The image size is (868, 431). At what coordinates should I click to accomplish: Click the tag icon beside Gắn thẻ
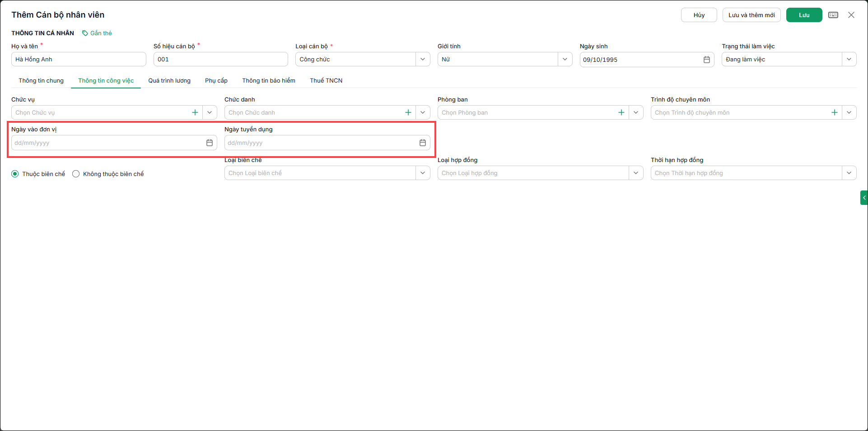click(85, 33)
